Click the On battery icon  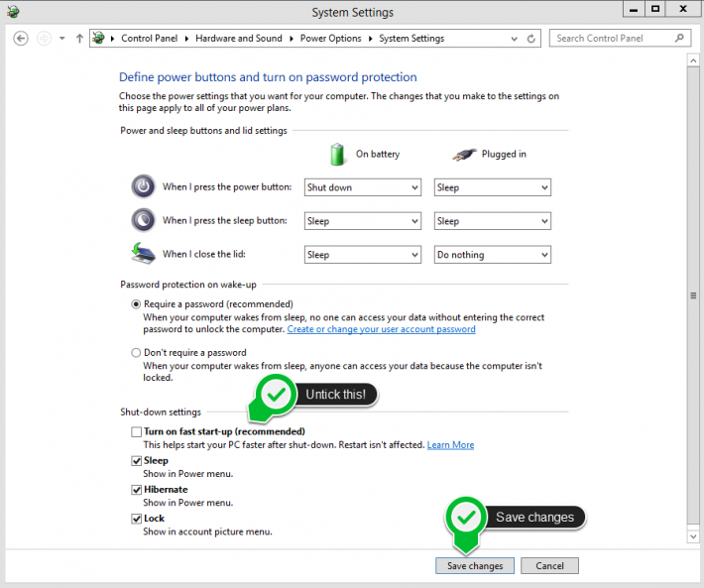pyautogui.click(x=337, y=155)
